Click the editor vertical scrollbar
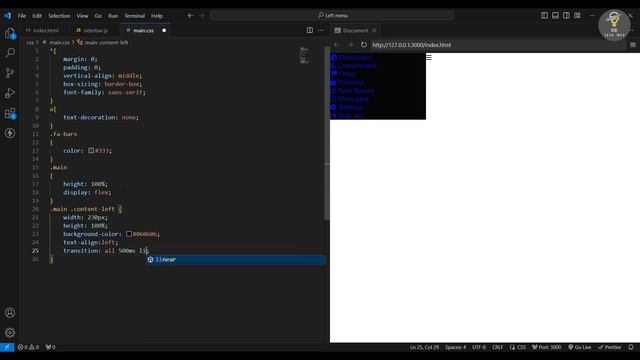Viewport: 640px width, 360px height. coord(327,134)
